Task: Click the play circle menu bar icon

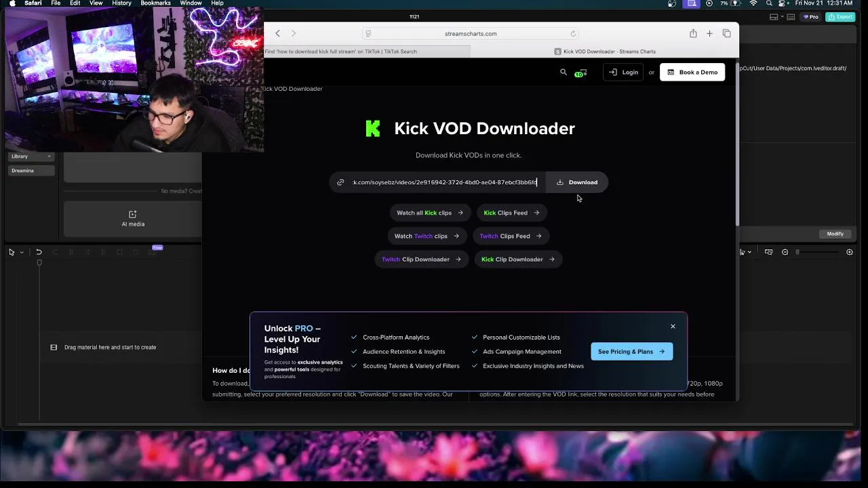Action: (709, 3)
